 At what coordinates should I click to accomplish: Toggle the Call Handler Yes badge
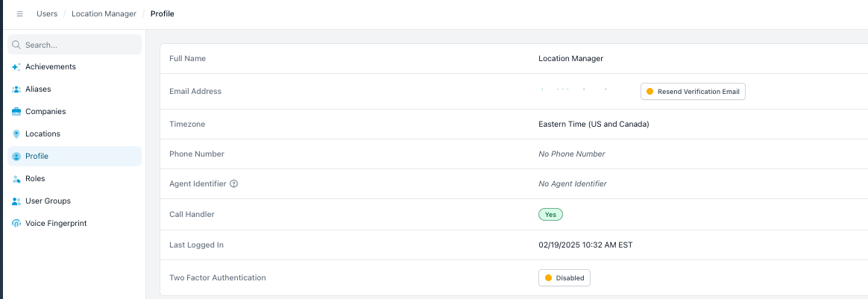[550, 214]
